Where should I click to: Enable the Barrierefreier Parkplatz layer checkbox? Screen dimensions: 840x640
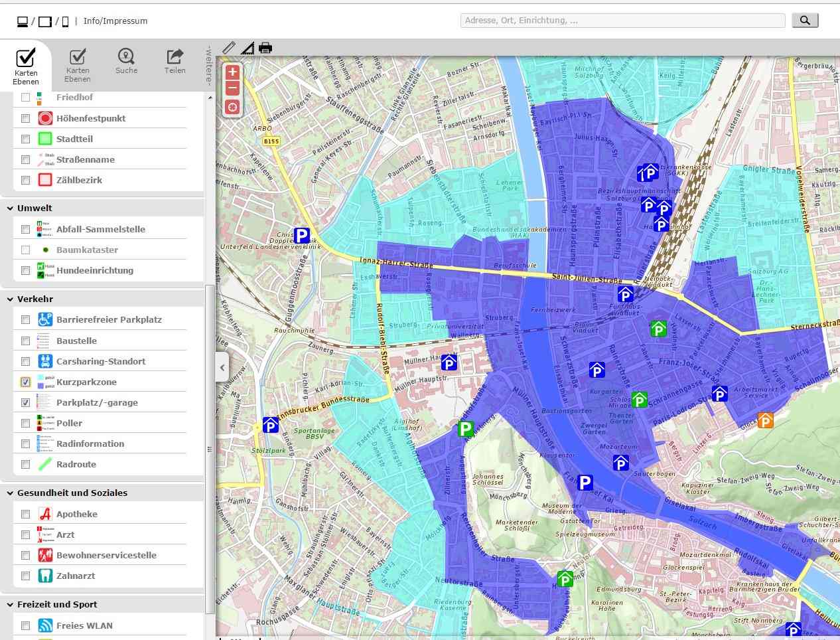point(26,320)
